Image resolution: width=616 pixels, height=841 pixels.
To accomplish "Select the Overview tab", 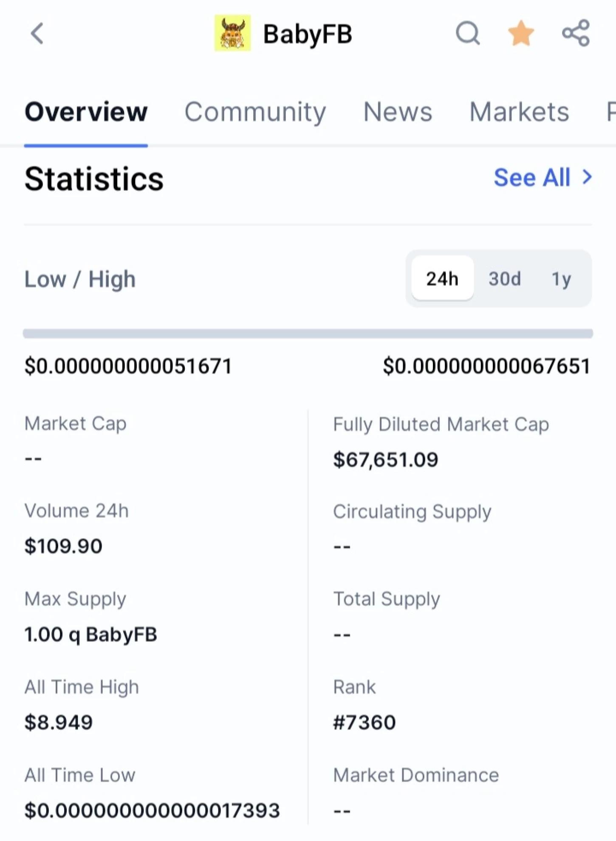I will coord(86,112).
